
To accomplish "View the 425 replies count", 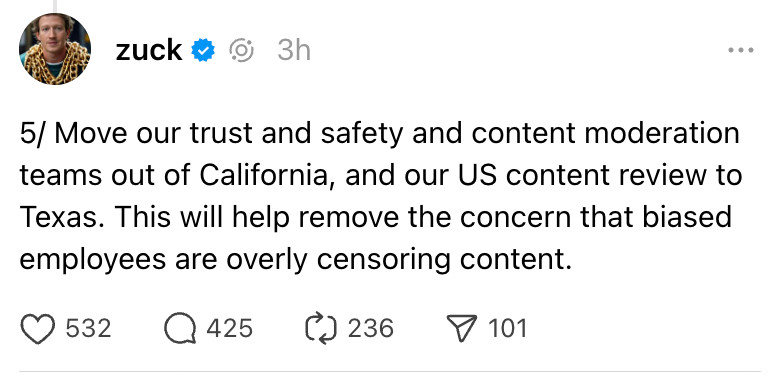I will click(230, 329).
